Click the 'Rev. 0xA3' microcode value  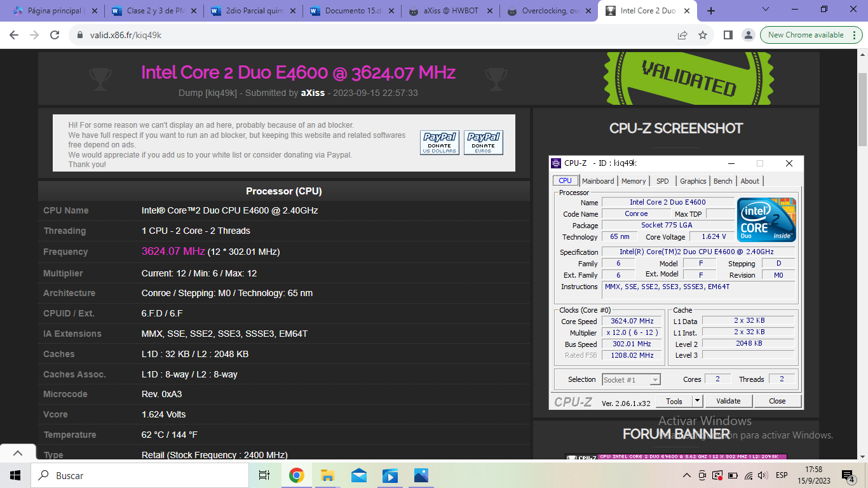coord(161,394)
